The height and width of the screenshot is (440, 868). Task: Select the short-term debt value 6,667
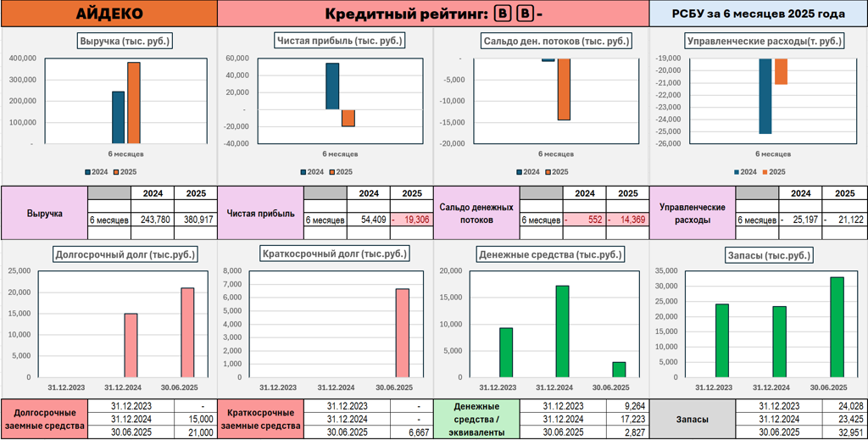(412, 432)
